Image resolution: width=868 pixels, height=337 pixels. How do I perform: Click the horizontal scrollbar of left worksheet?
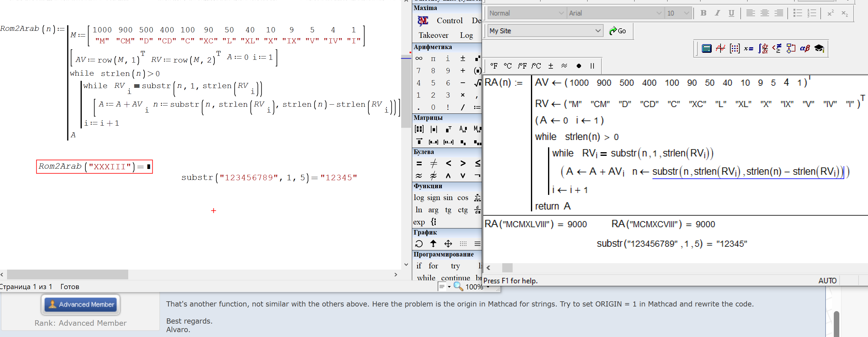coord(67,274)
